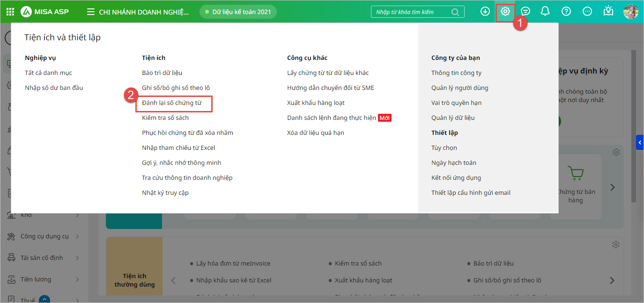644x303 pixels.
Task: Toggle the hamburger menu beside branch name
Action: coord(91,12)
